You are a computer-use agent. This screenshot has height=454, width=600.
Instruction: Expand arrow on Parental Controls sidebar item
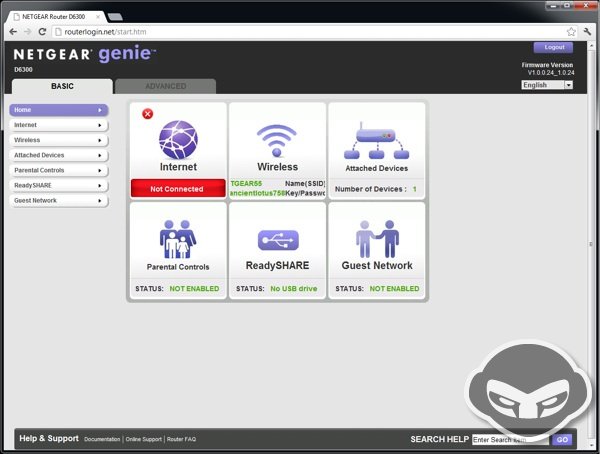(100, 170)
